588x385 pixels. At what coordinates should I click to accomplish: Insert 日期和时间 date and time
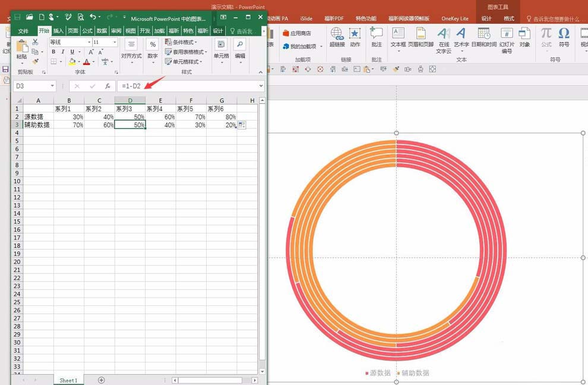483,37
